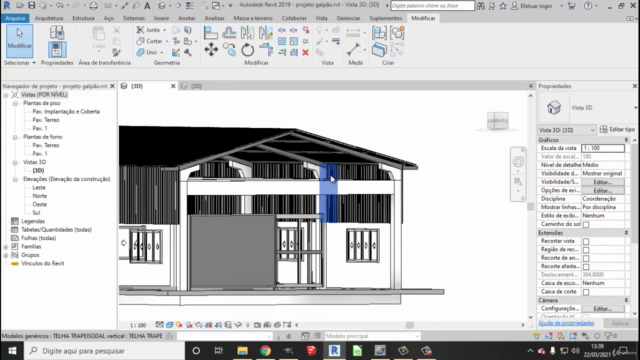640x360 pixels.
Task: Open the Type Properties icon above Propriedades
Action: tap(57, 33)
